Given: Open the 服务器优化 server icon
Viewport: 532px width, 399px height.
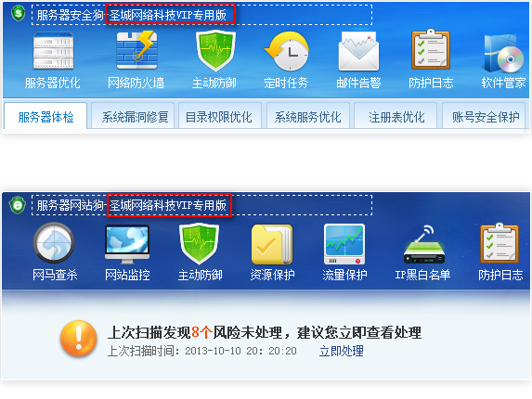Looking at the screenshot, I should tap(53, 51).
